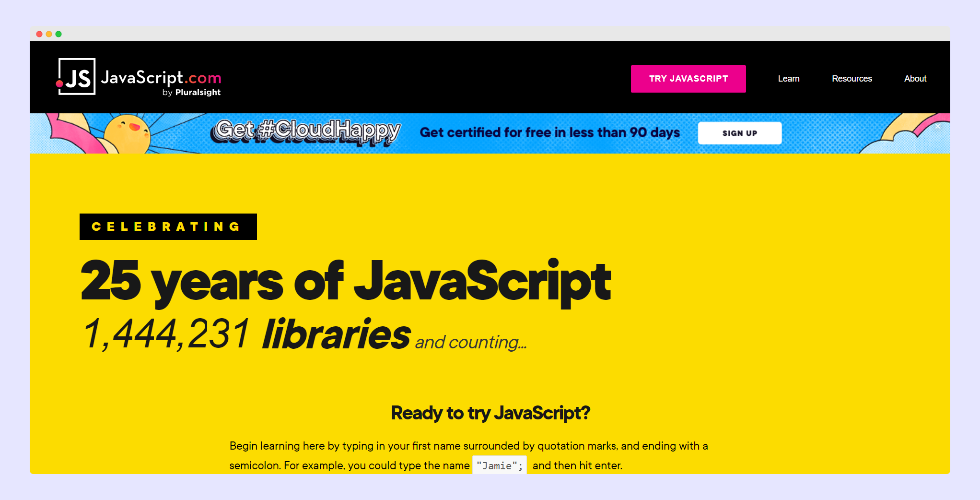Click the '25 years of JavaScript' headline
Screen dimensions: 980x500
pos(345,282)
